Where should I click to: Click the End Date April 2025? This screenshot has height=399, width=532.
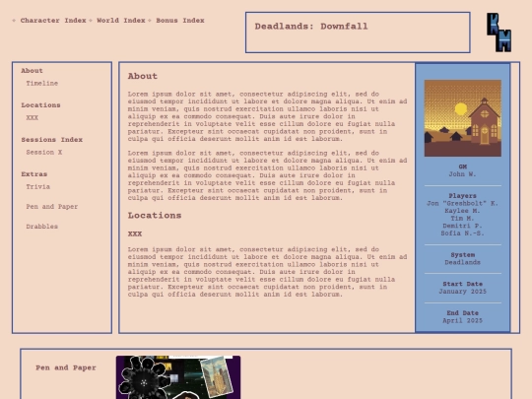462,320
